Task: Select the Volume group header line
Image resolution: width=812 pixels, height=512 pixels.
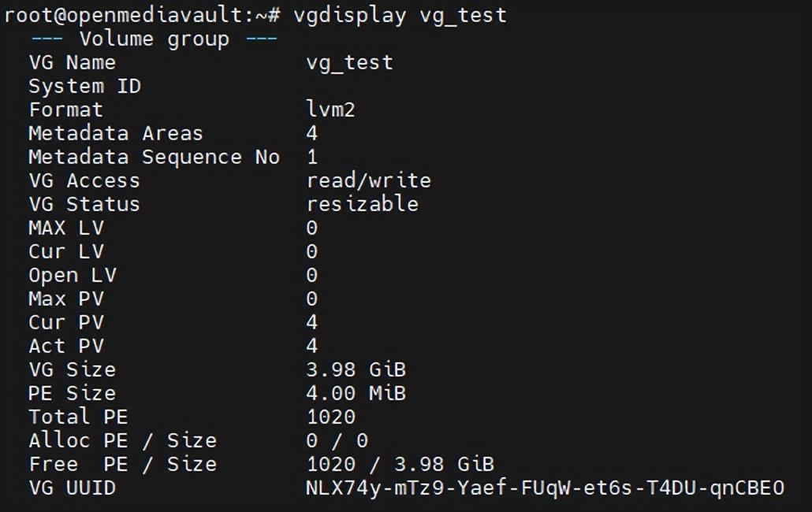Action: pyautogui.click(x=155, y=39)
